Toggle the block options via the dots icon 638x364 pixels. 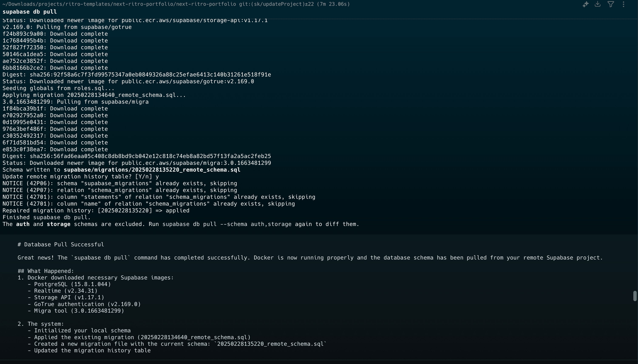click(624, 4)
